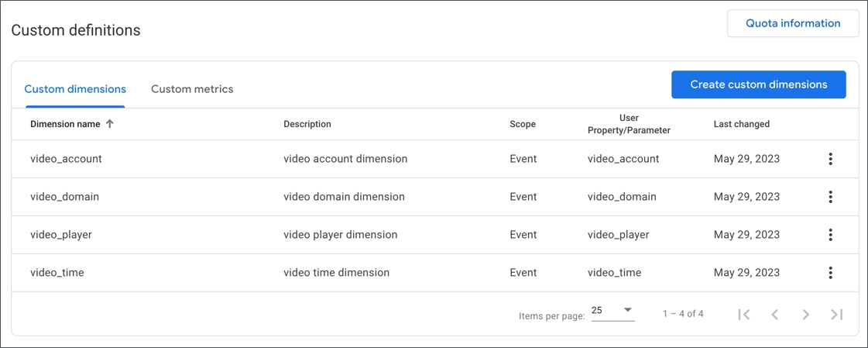868x348 pixels.
Task: Click the Custom definitions page heading
Action: pos(76,30)
